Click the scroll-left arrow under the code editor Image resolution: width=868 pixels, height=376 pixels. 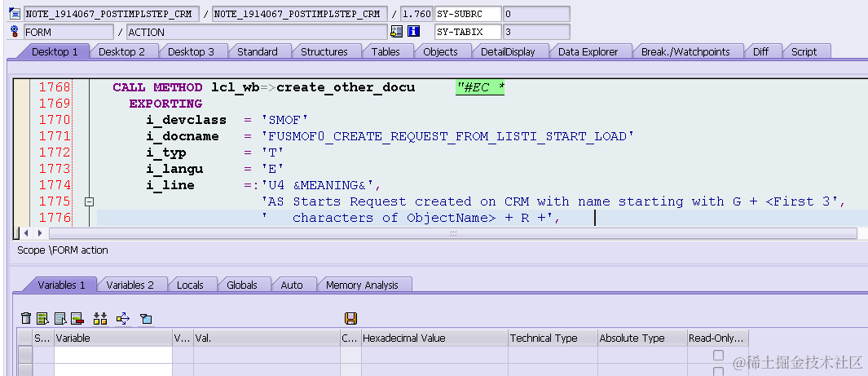(x=26, y=233)
